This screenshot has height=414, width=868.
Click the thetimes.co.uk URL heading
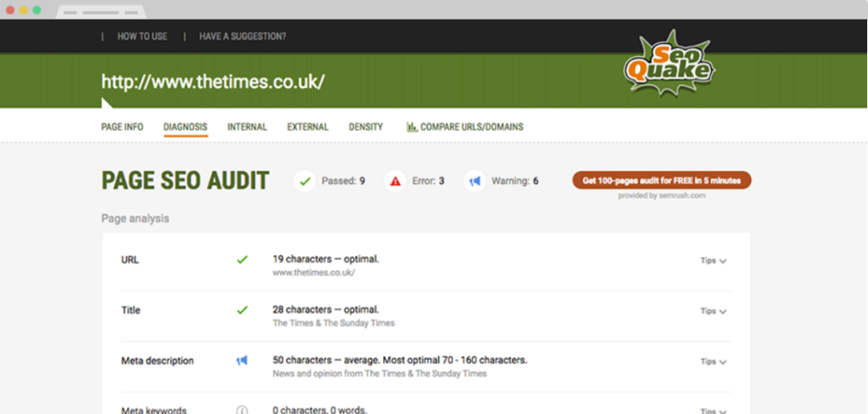(213, 82)
